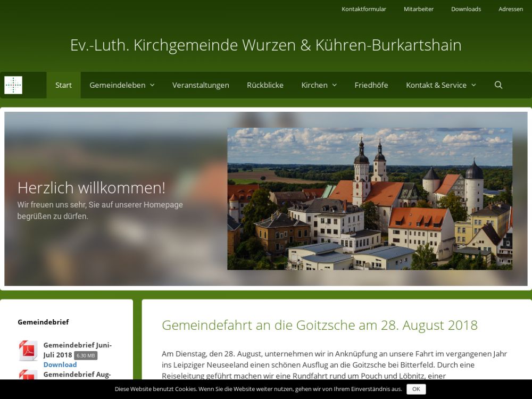Click PDF icon for Gemeindebrief Aug issue
The height and width of the screenshot is (399, 532).
pyautogui.click(x=28, y=375)
